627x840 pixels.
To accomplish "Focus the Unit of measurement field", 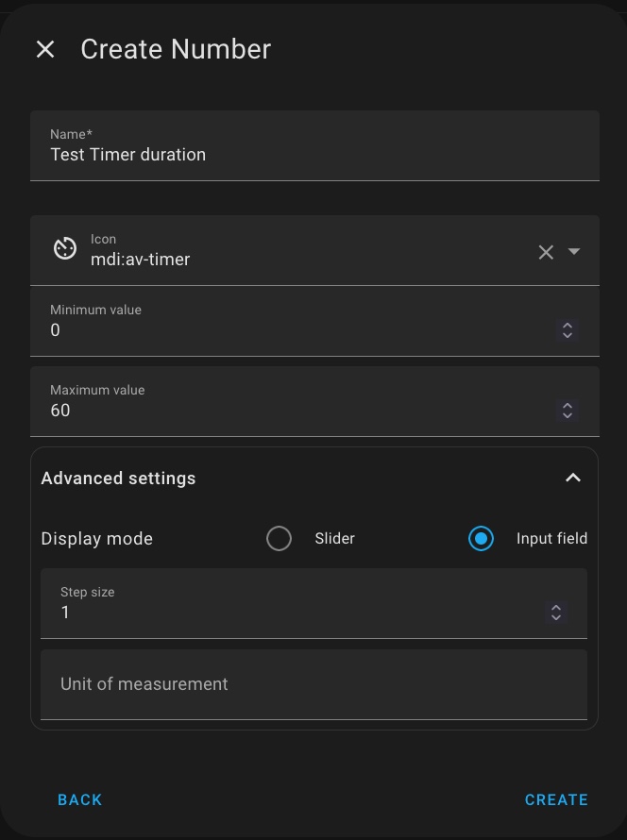I will [314, 684].
